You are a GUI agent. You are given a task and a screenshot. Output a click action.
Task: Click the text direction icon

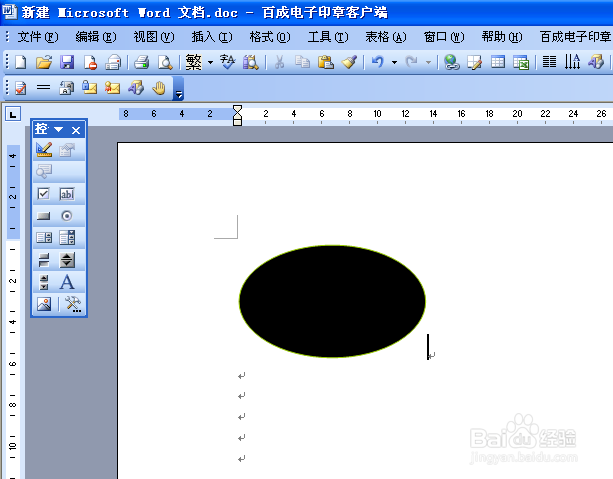pyautogui.click(x=572, y=62)
